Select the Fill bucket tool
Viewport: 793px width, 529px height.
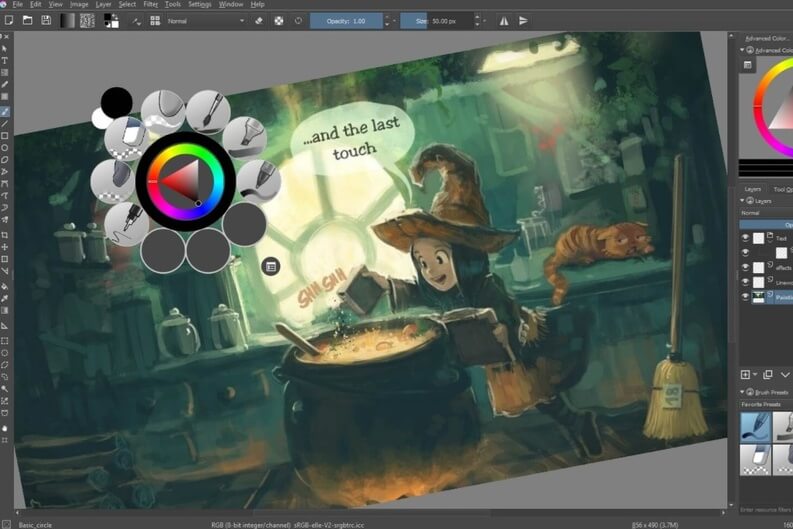pos(5,287)
